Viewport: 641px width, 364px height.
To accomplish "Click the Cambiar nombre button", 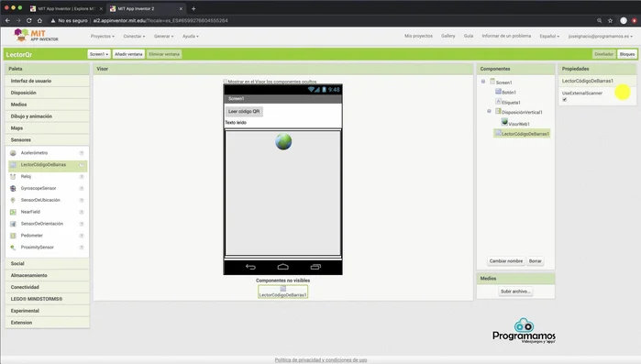I will [x=506, y=261].
